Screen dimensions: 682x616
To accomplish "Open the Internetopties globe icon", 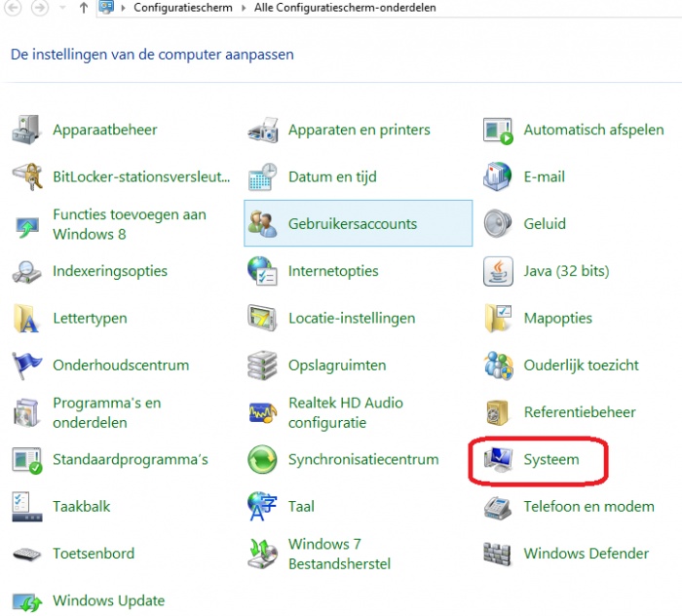I will point(262,271).
